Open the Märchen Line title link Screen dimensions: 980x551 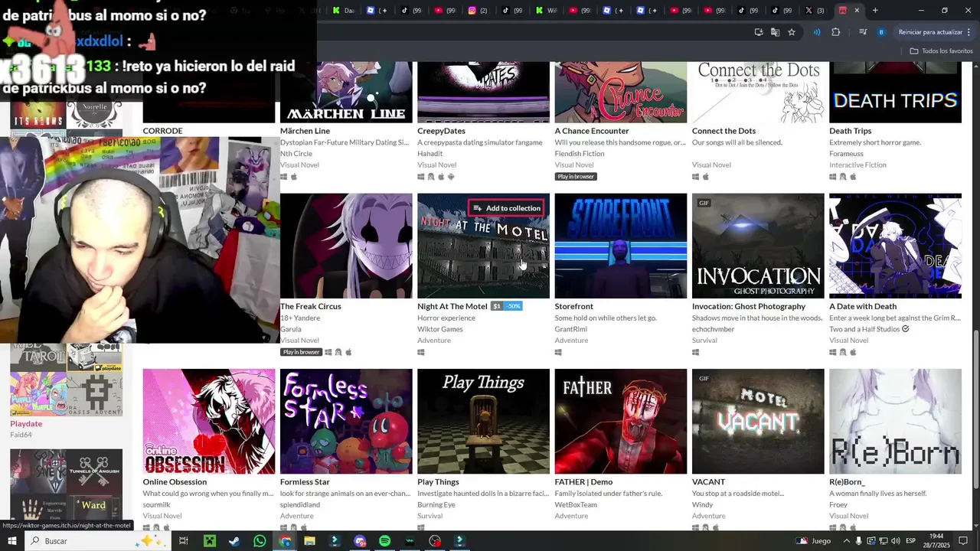(305, 131)
